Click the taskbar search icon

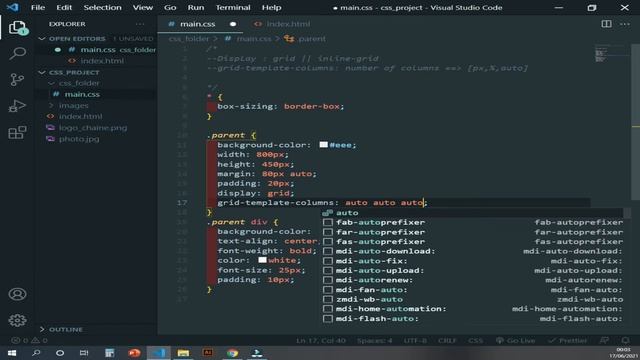[x=36, y=353]
